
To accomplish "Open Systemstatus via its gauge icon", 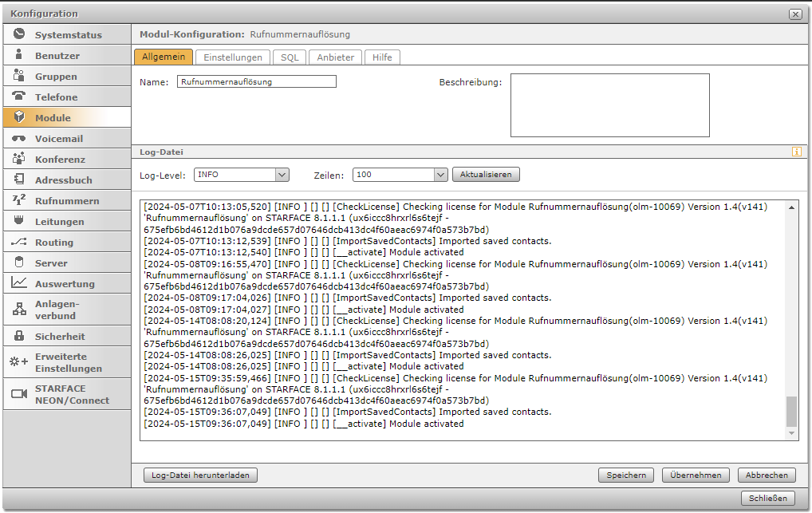I will (x=19, y=34).
